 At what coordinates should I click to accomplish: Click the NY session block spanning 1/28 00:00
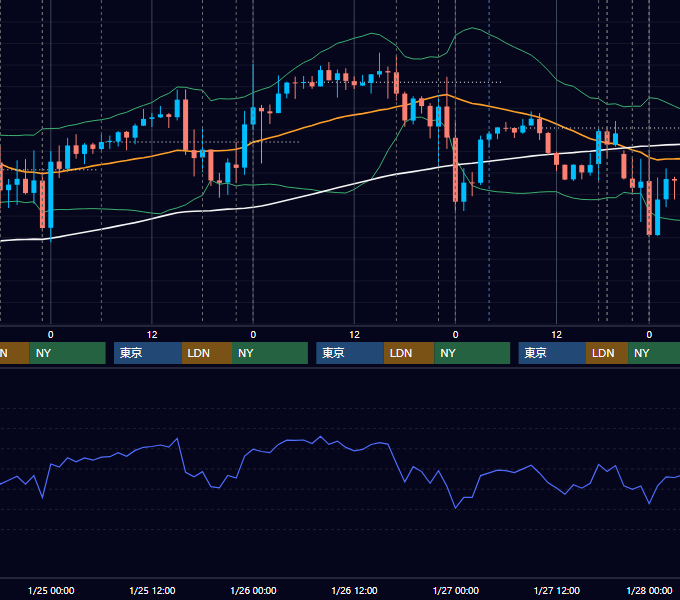tap(654, 353)
